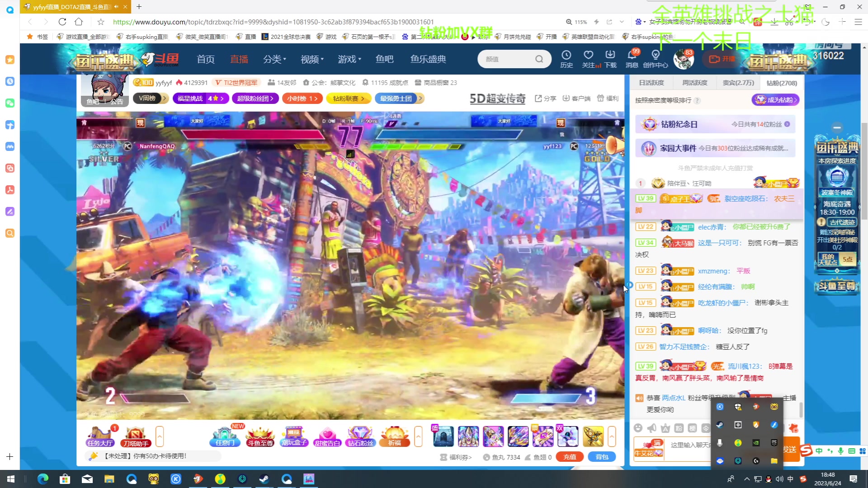Open the emoji picker in chat toolbar

638,428
